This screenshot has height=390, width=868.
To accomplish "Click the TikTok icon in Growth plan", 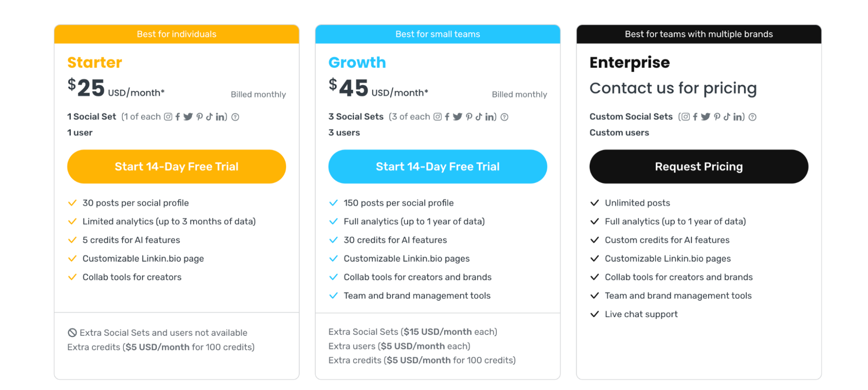I will coord(479,117).
